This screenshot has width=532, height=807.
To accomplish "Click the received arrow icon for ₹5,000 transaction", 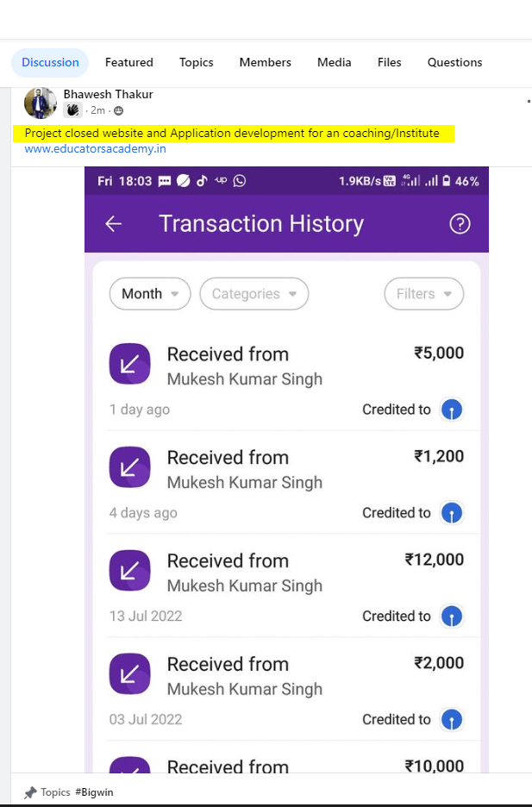I will click(129, 364).
